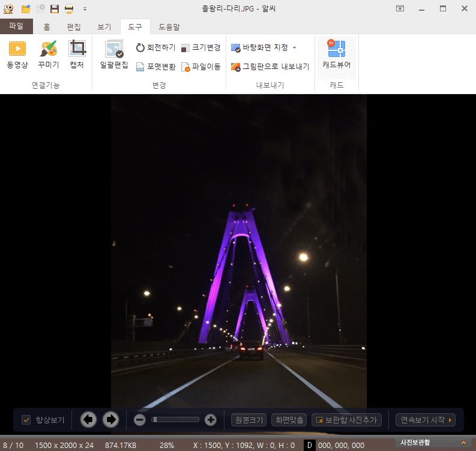Set image as 바탕화면 지정 wallpaper
The height and width of the screenshot is (451, 476).
click(x=259, y=47)
